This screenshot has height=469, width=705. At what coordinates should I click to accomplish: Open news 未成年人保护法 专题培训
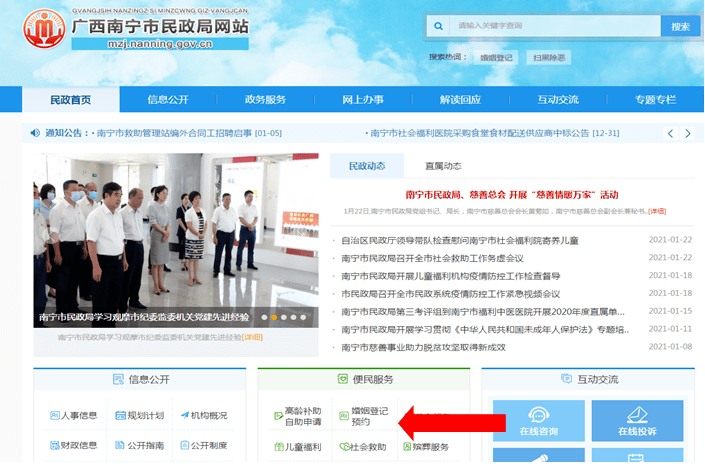[485, 330]
